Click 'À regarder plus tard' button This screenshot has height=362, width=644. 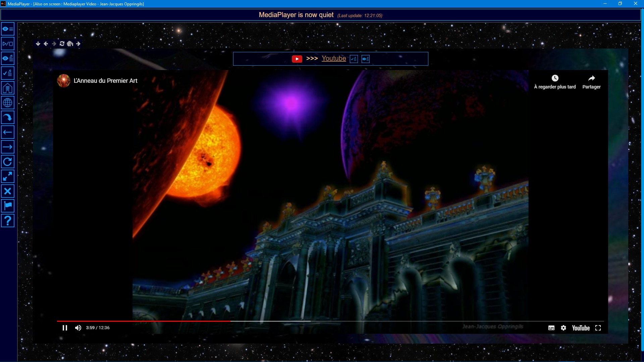[555, 82]
